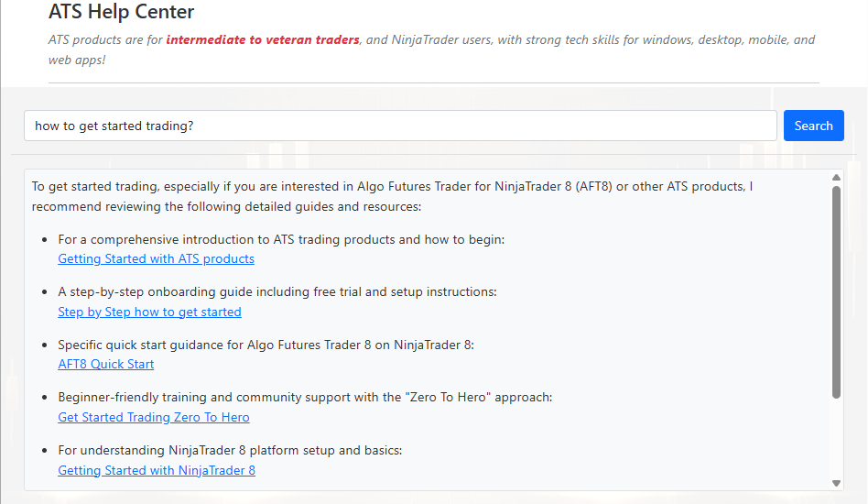This screenshot has width=868, height=504.
Task: Click 'intermediate to veteran traders' red text
Action: tap(263, 40)
